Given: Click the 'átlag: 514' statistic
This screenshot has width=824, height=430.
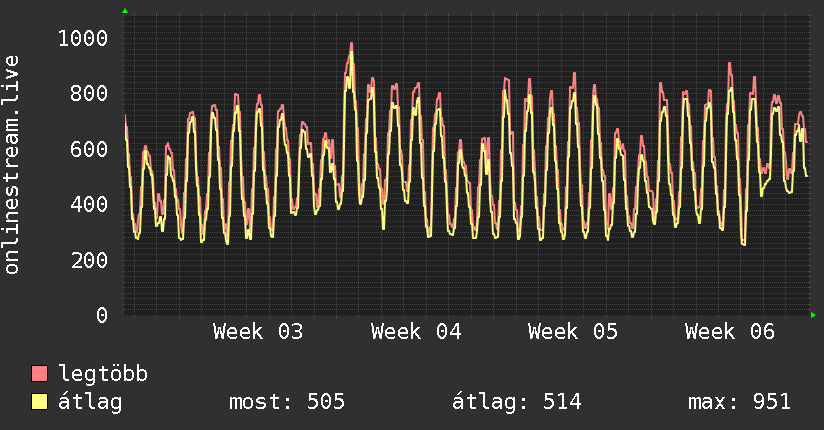Looking at the screenshot, I should pyautogui.click(x=517, y=402).
